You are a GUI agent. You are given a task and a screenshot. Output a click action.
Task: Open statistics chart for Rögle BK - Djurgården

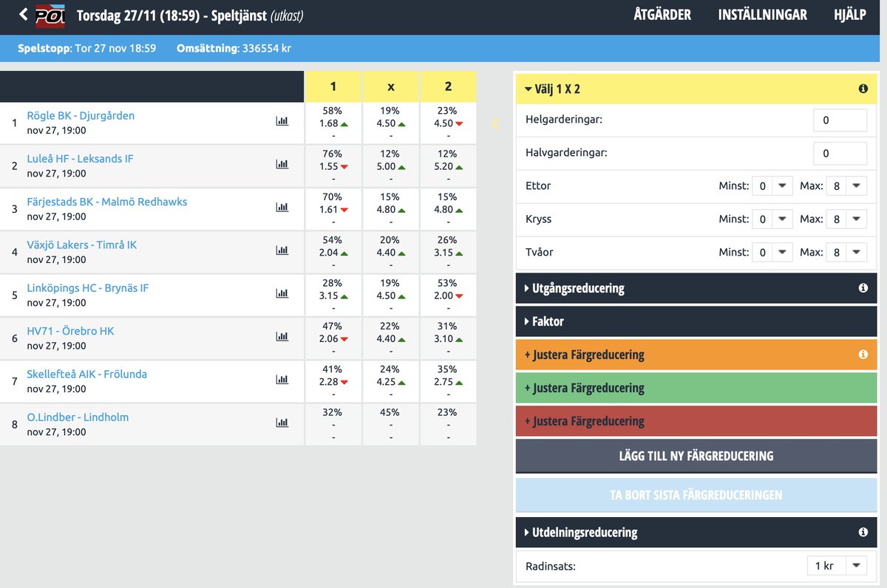pyautogui.click(x=282, y=121)
